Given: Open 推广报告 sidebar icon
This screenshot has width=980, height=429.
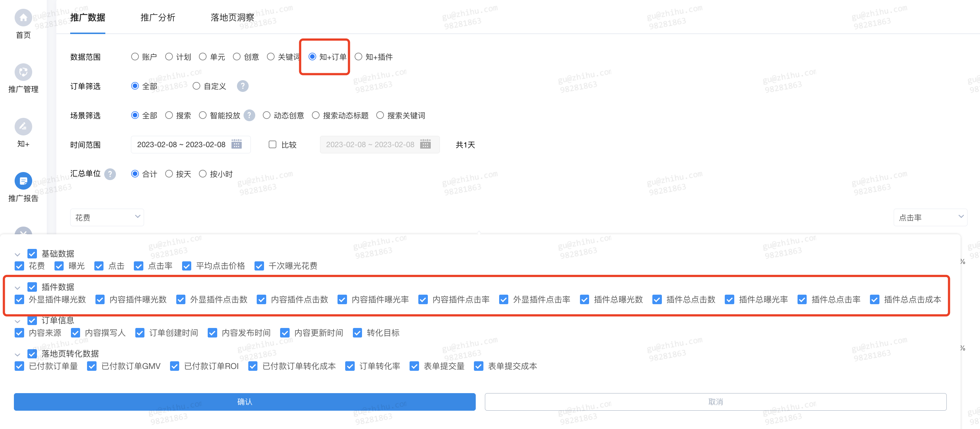Looking at the screenshot, I should pos(23,181).
